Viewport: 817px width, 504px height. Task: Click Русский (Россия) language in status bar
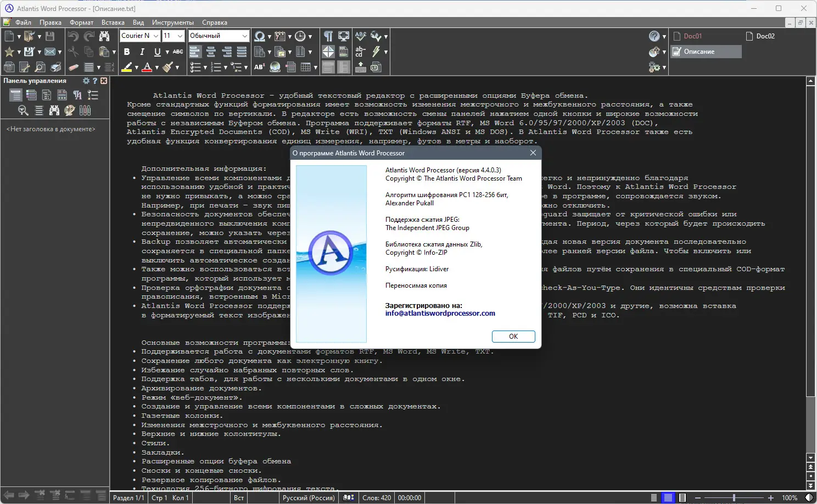coord(309,498)
